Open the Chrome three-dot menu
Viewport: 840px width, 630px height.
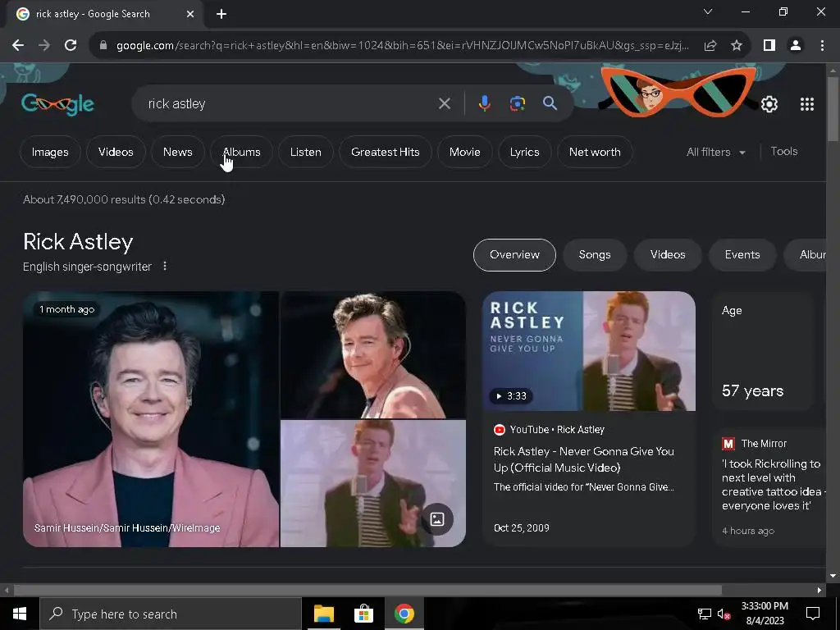pyautogui.click(x=822, y=46)
